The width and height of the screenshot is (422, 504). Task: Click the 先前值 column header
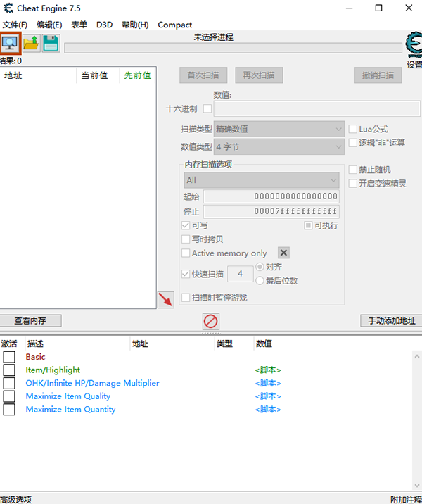coord(138,75)
